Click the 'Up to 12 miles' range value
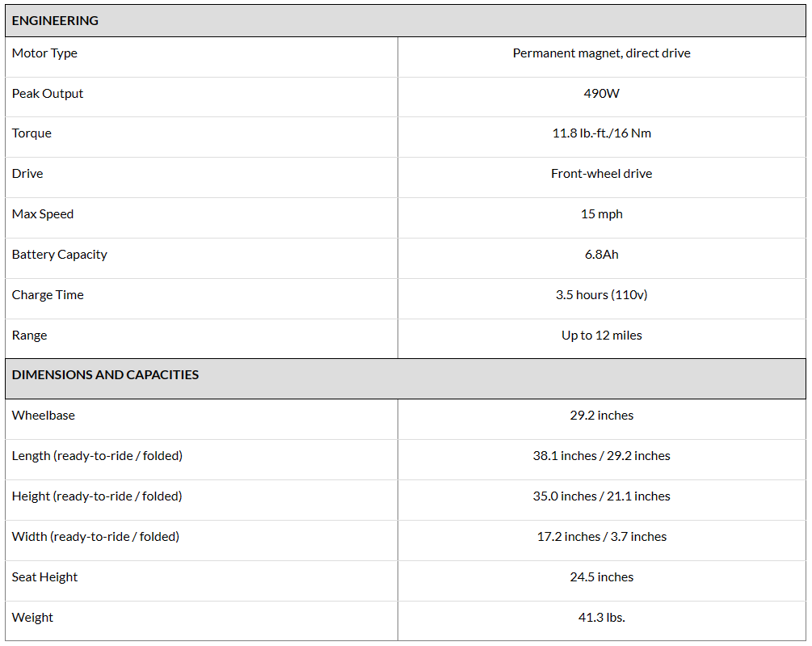The width and height of the screenshot is (812, 646). coord(601,336)
